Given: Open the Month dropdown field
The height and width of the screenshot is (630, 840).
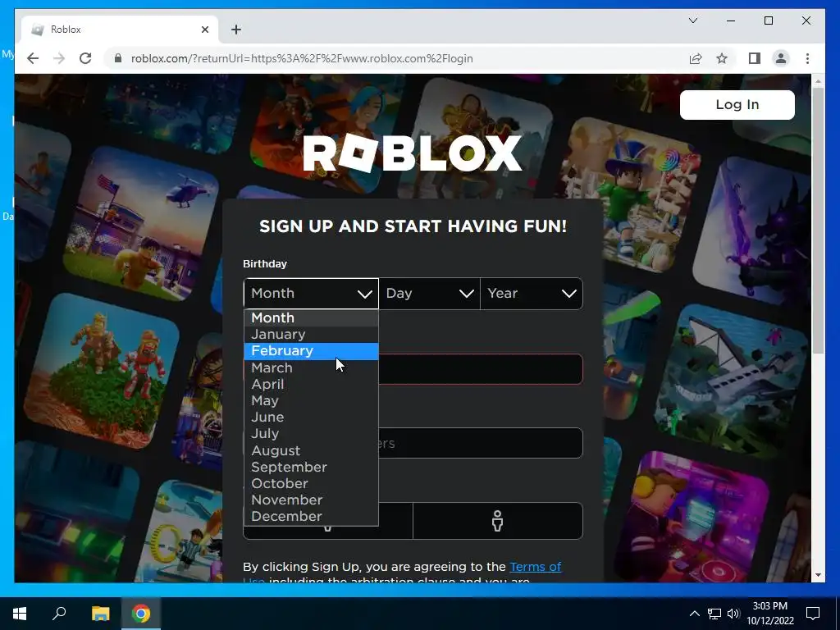Looking at the screenshot, I should (311, 294).
